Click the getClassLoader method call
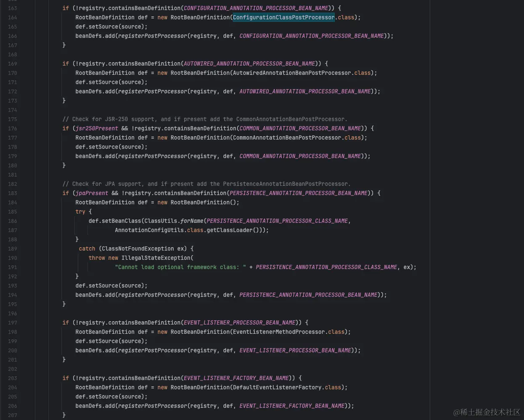524x420 pixels. coord(230,230)
